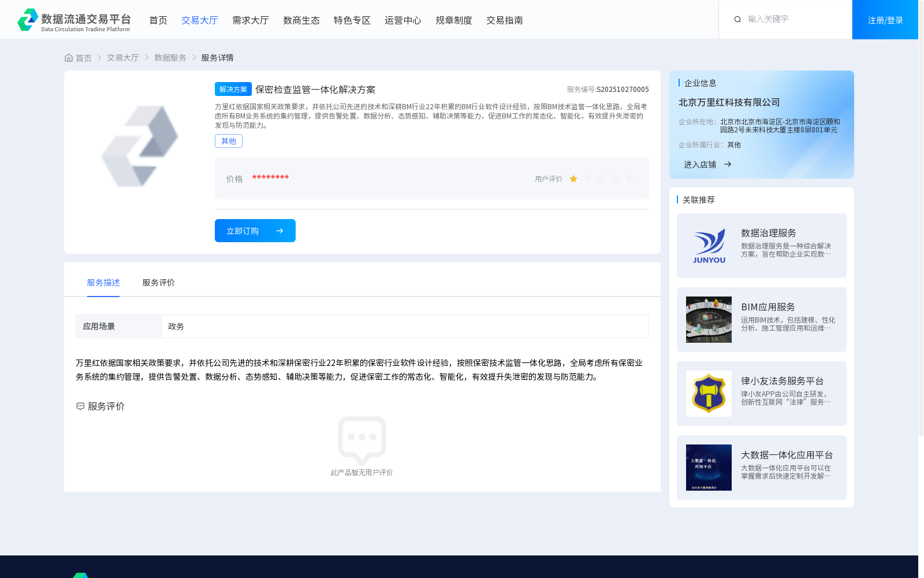Open the 大数据一体化应用平台 thumbnail

coord(709,468)
